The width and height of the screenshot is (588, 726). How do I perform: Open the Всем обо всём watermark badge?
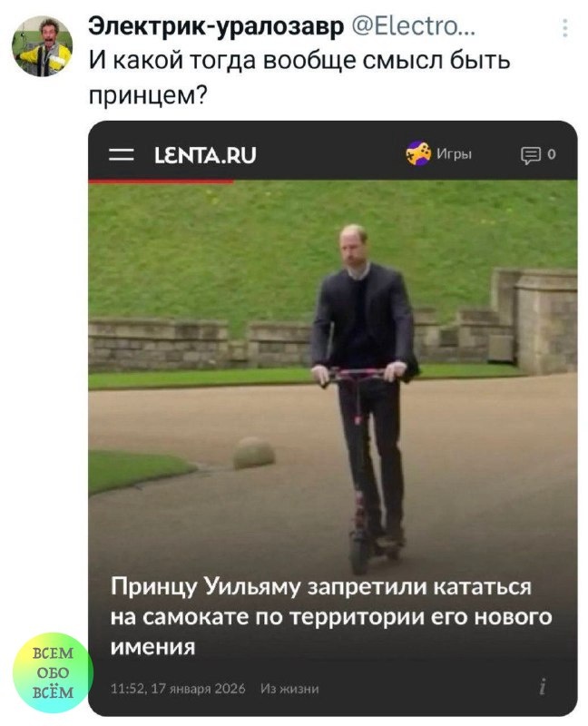click(x=53, y=672)
